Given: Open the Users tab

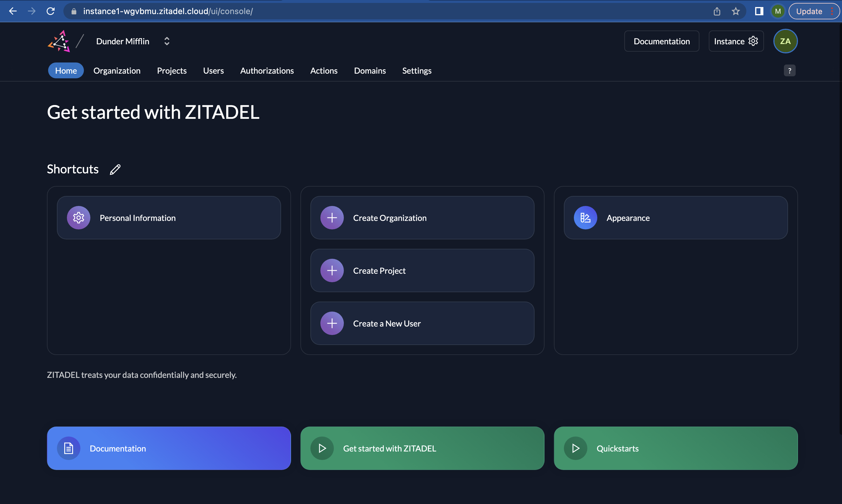Looking at the screenshot, I should tap(213, 71).
